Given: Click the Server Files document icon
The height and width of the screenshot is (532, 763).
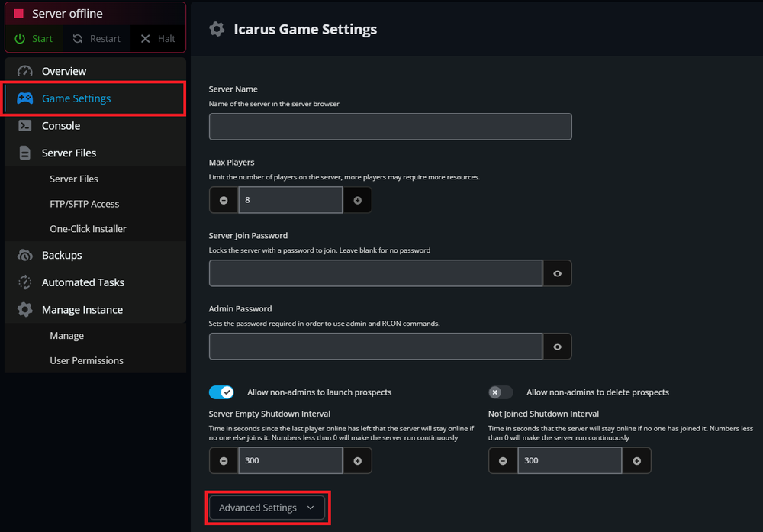Looking at the screenshot, I should pos(24,153).
